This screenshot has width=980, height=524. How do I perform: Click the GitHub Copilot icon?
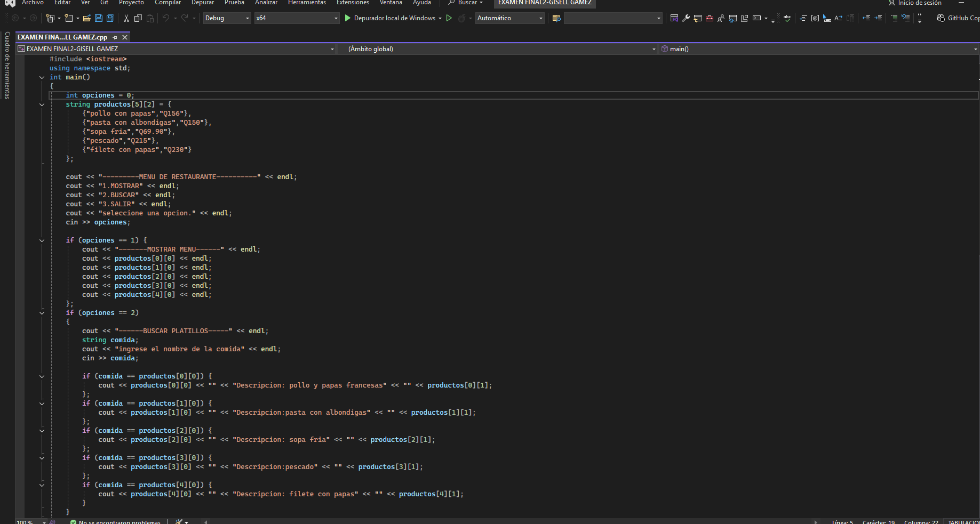click(941, 18)
